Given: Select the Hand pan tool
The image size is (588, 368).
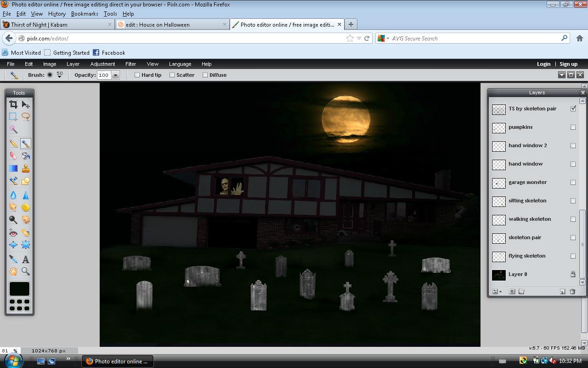Looking at the screenshot, I should (x=13, y=271).
